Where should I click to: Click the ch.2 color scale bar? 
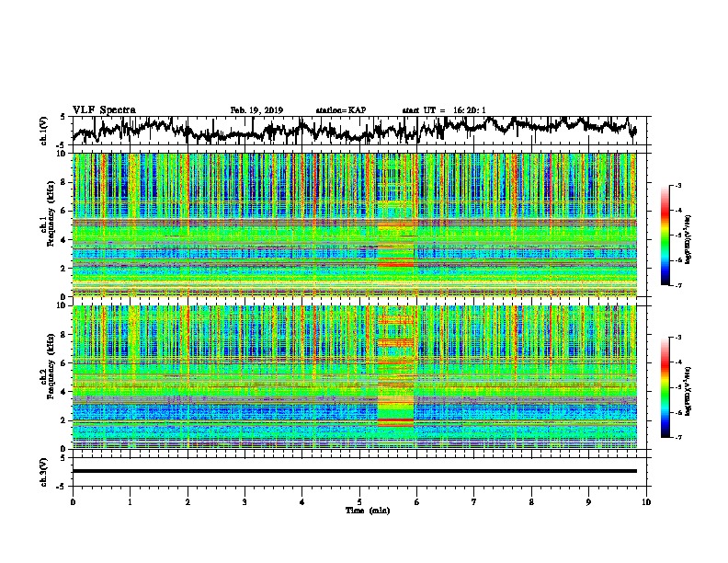click(665, 387)
